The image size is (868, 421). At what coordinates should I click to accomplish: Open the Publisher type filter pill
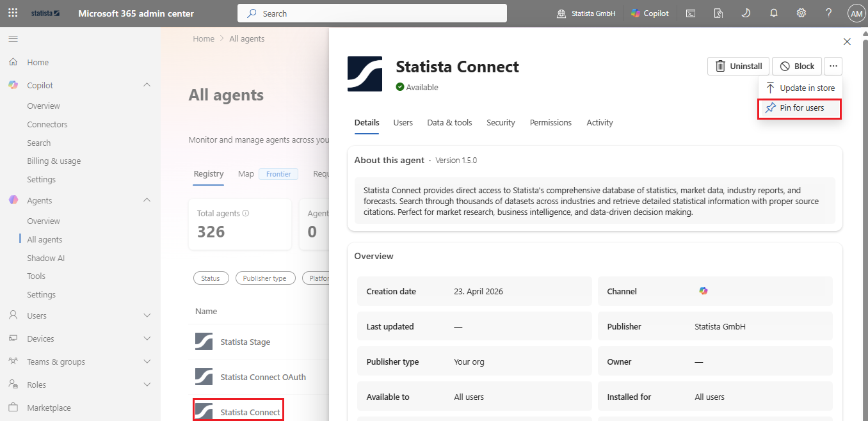pyautogui.click(x=265, y=278)
